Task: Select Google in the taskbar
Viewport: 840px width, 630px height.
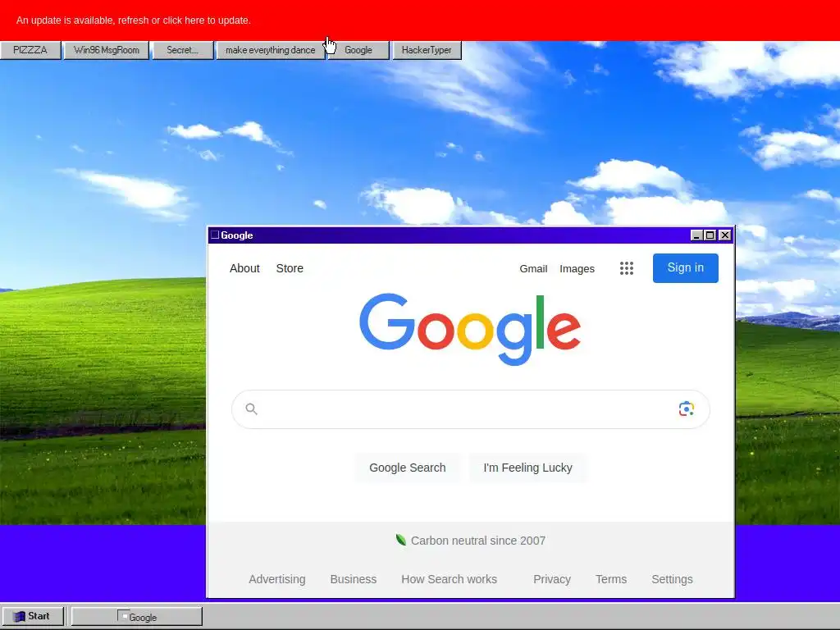Action: tap(137, 617)
